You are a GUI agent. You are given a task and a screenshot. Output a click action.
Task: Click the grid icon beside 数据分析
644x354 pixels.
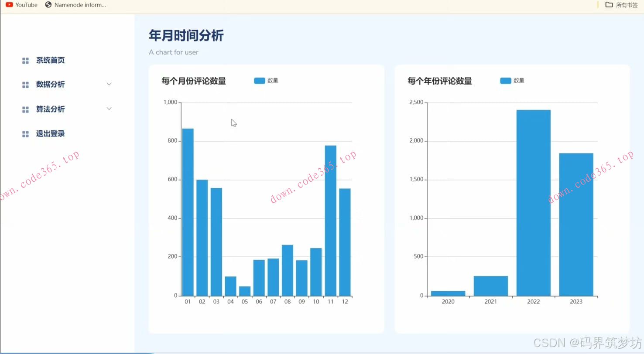(x=25, y=85)
